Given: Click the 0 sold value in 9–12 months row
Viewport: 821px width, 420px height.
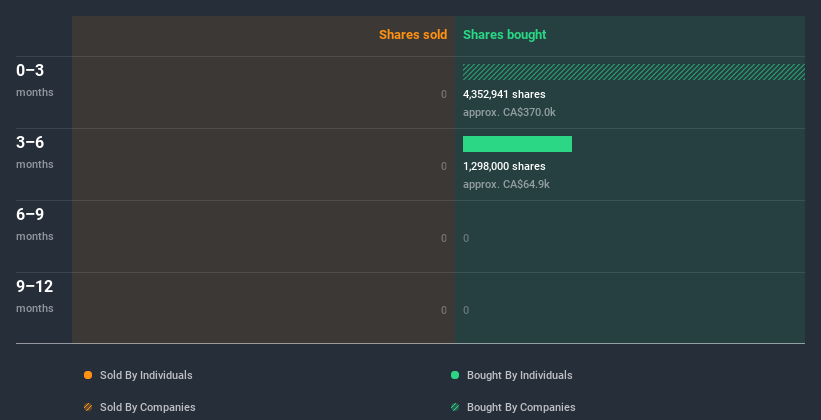Looking at the screenshot, I should 444,310.
